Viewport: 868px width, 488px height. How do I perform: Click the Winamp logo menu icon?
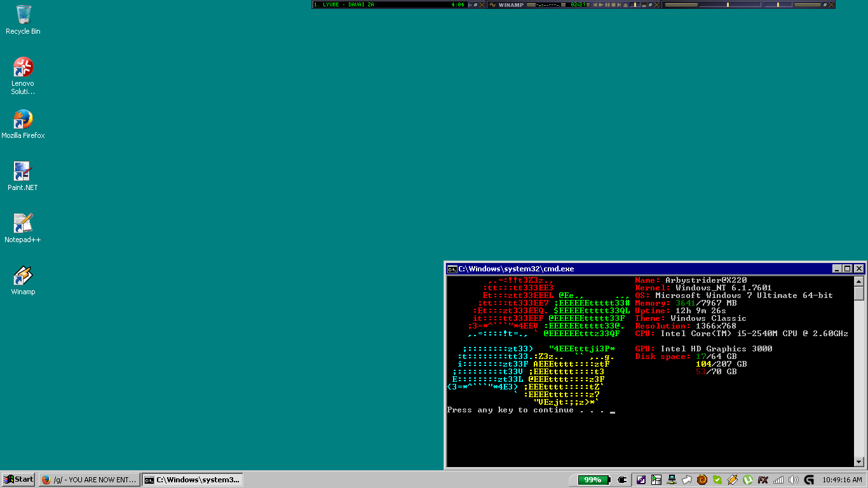coord(493,4)
